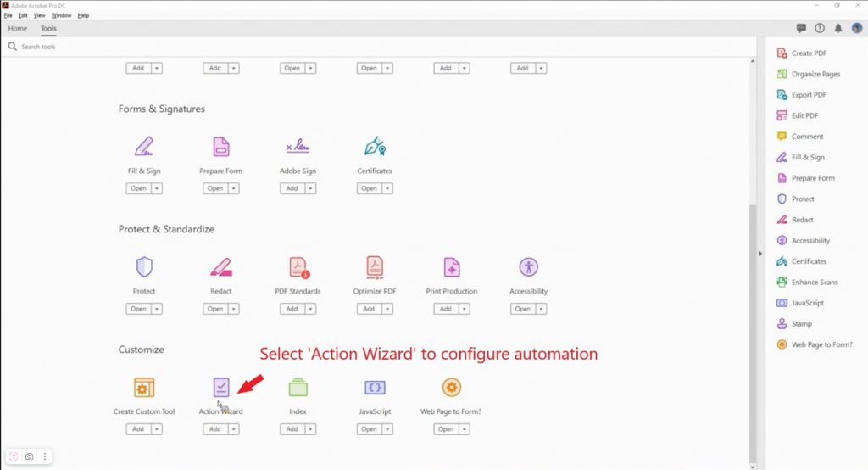The image size is (868, 470).
Task: Click Add button under Print Production
Action: (446, 309)
